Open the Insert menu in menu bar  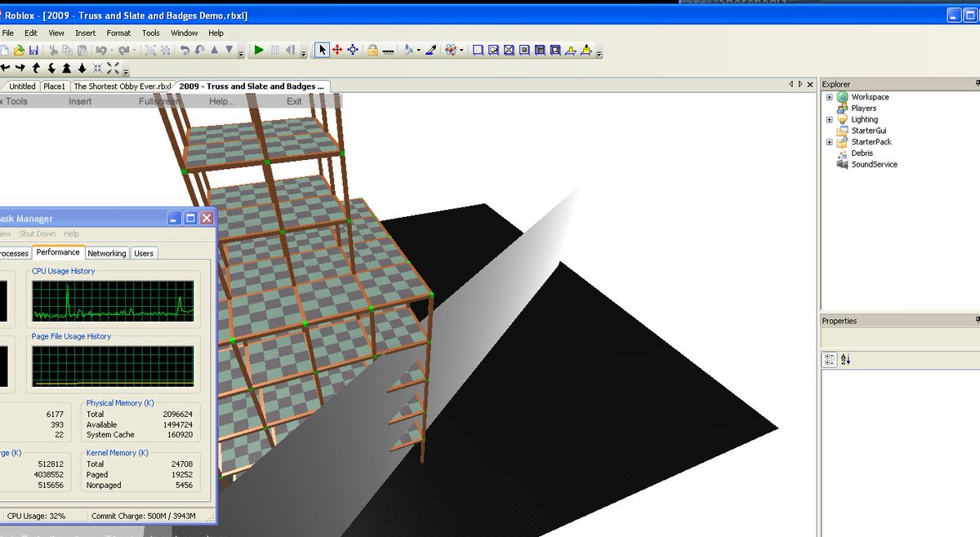pos(85,33)
